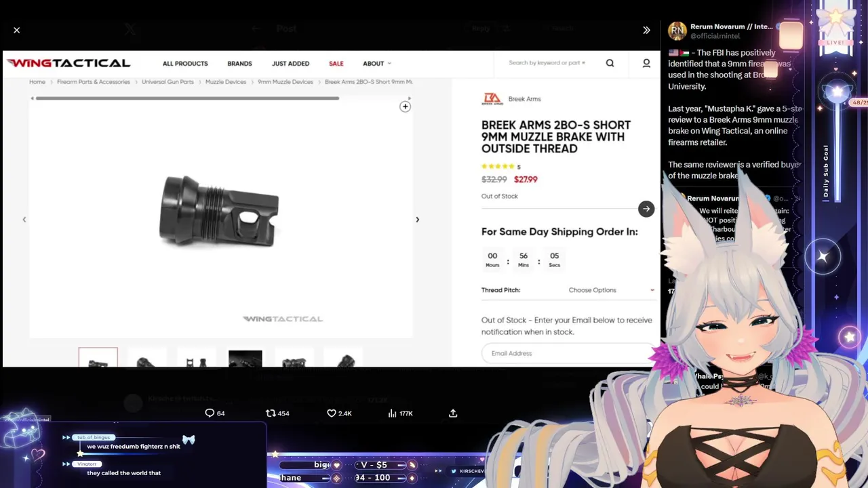Click the search magnifier icon on Wing Tactical

tap(610, 63)
